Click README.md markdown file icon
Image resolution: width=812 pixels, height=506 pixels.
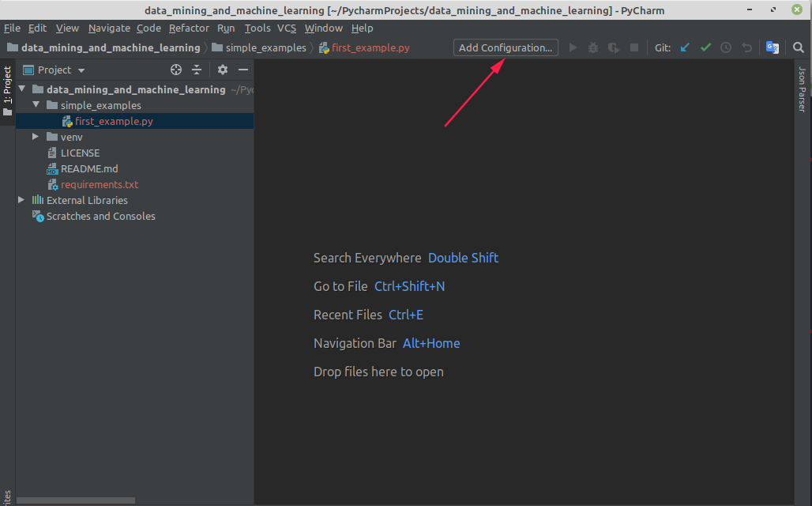click(52, 169)
